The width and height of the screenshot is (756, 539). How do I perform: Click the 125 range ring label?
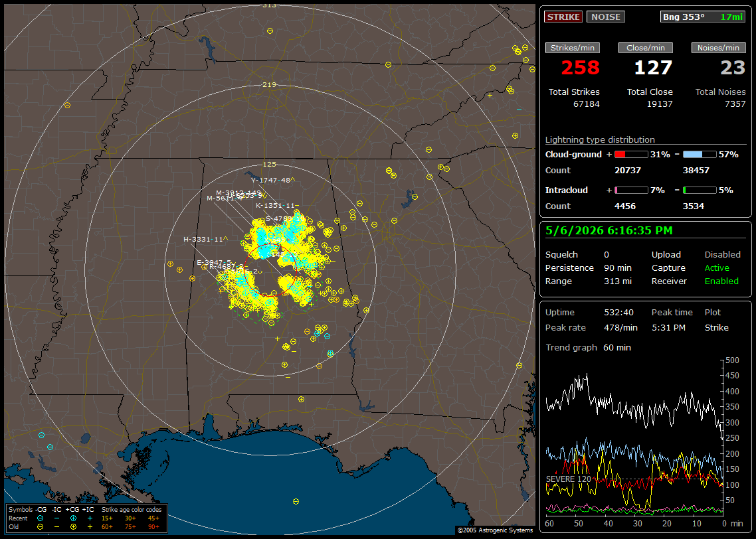click(x=269, y=165)
